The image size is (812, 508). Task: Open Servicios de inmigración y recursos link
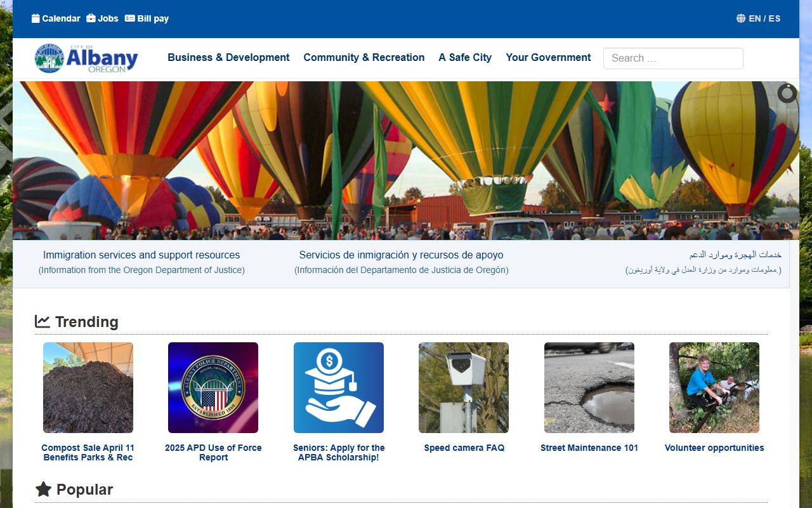401,255
